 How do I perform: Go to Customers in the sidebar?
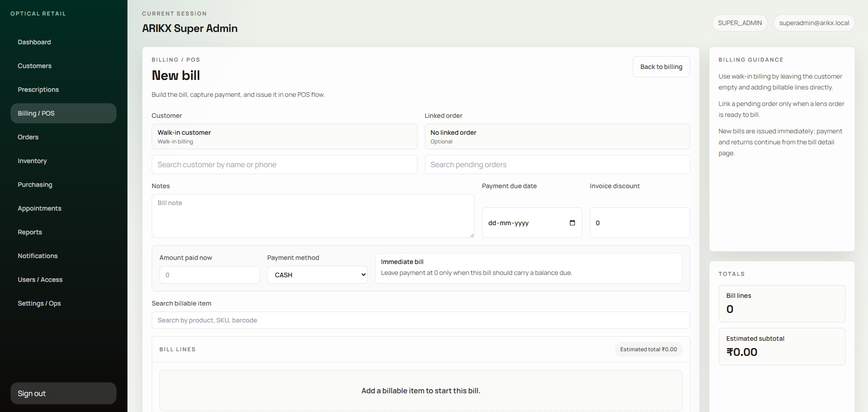pos(35,66)
